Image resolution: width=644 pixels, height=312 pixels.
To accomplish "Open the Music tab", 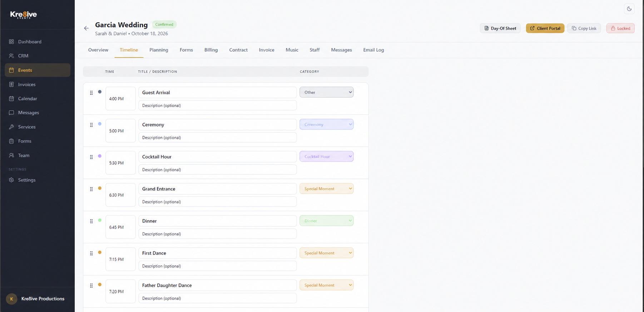I will pos(292,50).
